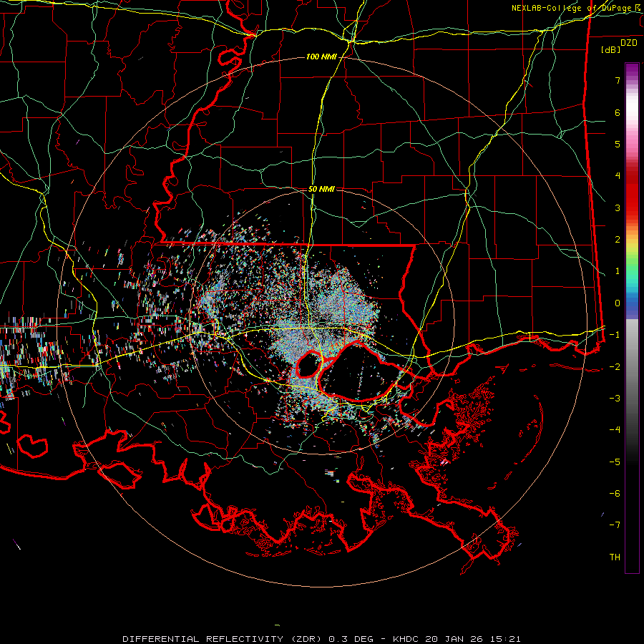Click the [dB] units label

coord(611,49)
